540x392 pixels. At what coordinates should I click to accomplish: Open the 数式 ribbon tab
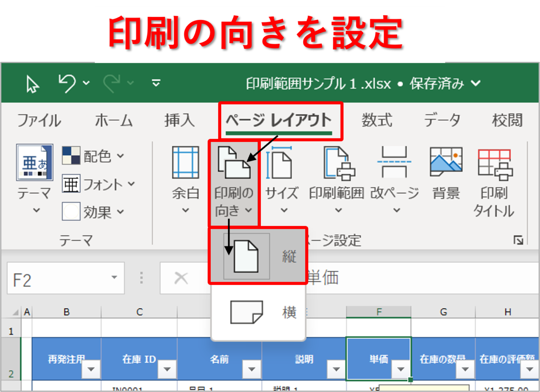coord(377,121)
